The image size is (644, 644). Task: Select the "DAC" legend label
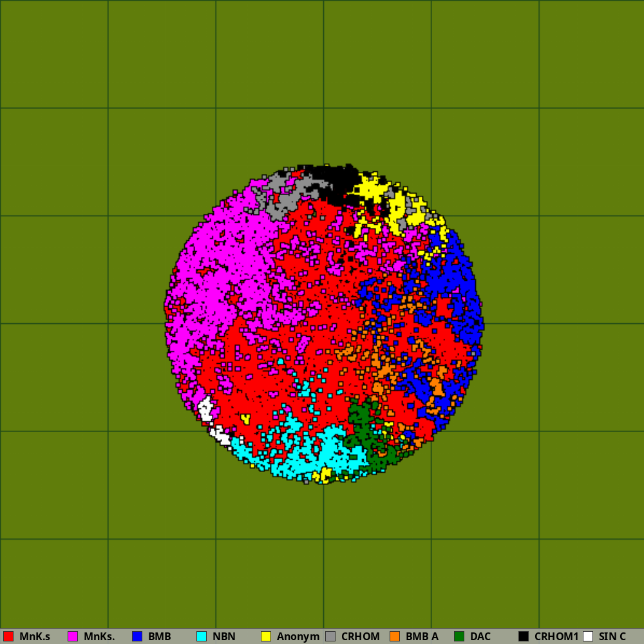(x=480, y=637)
